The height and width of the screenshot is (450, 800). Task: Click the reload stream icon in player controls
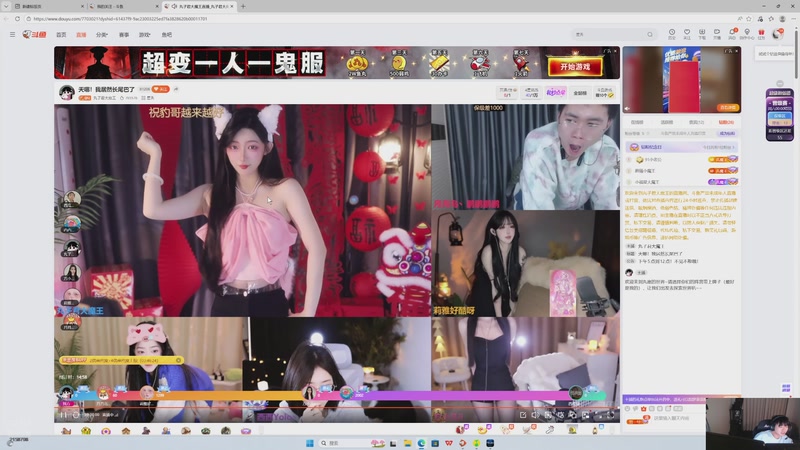coord(76,415)
